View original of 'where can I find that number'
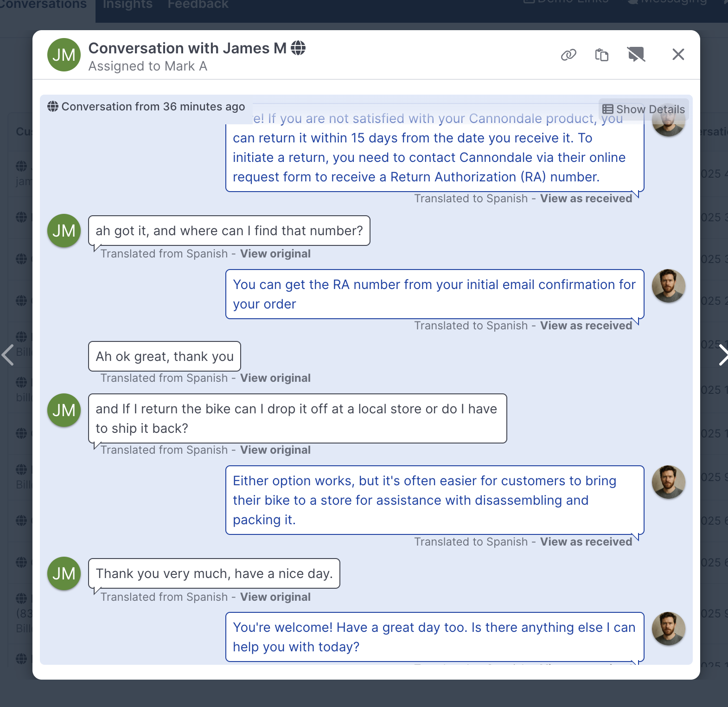 click(275, 254)
